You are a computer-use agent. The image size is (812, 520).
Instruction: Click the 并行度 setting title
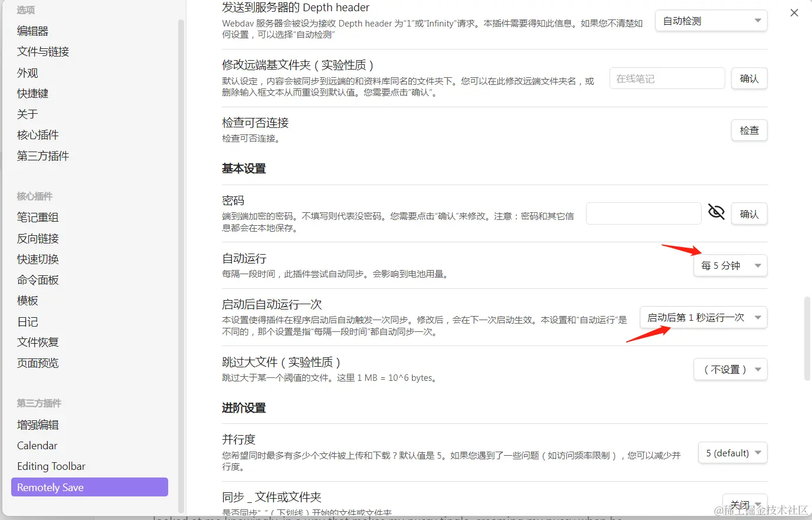[238, 439]
